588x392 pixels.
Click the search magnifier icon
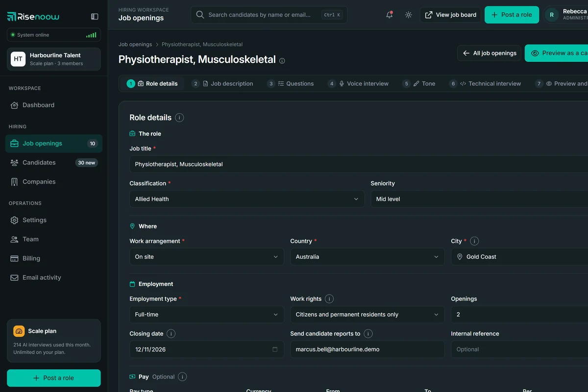pos(200,15)
